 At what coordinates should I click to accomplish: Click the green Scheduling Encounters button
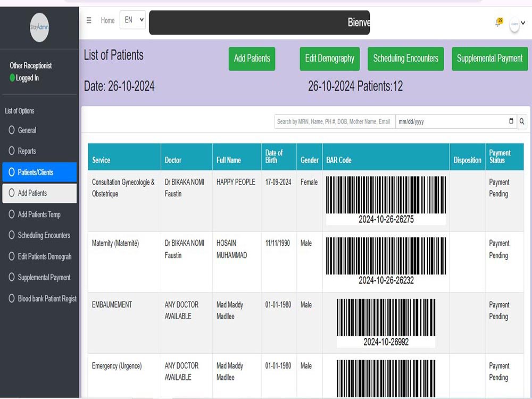click(x=406, y=59)
